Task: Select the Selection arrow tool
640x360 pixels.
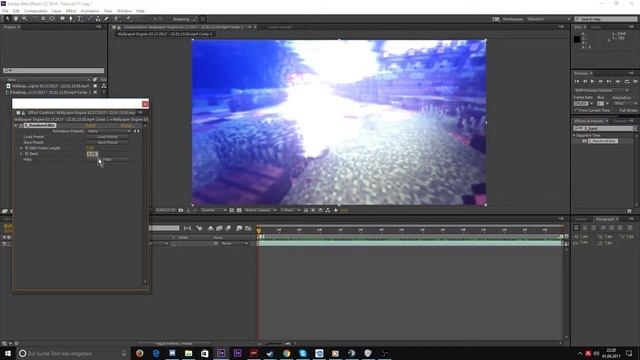Action: [7, 19]
